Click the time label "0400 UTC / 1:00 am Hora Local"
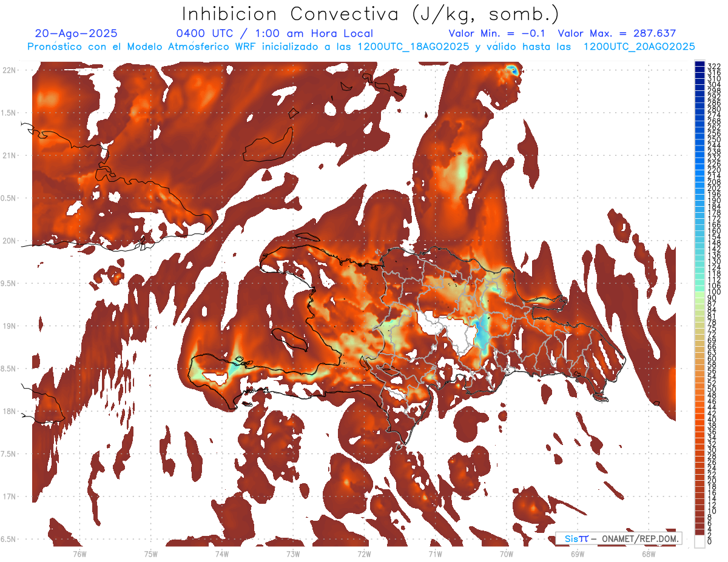Screen dimensions: 728x562 pos(274,33)
